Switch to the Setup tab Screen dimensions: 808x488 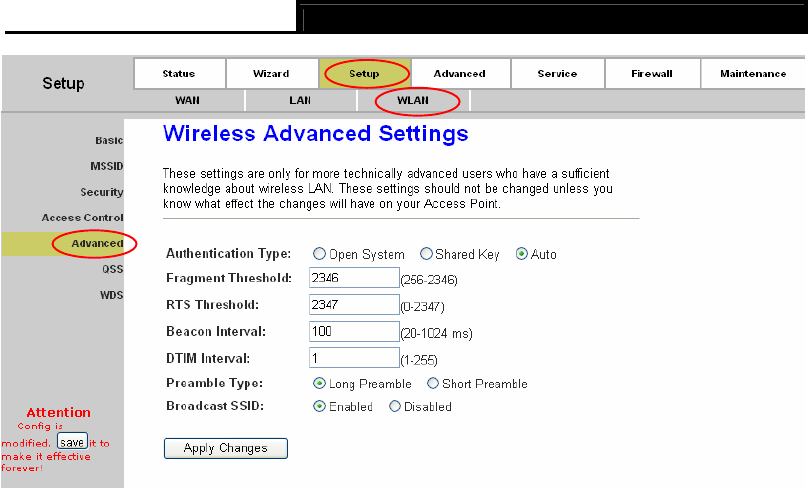(x=365, y=74)
